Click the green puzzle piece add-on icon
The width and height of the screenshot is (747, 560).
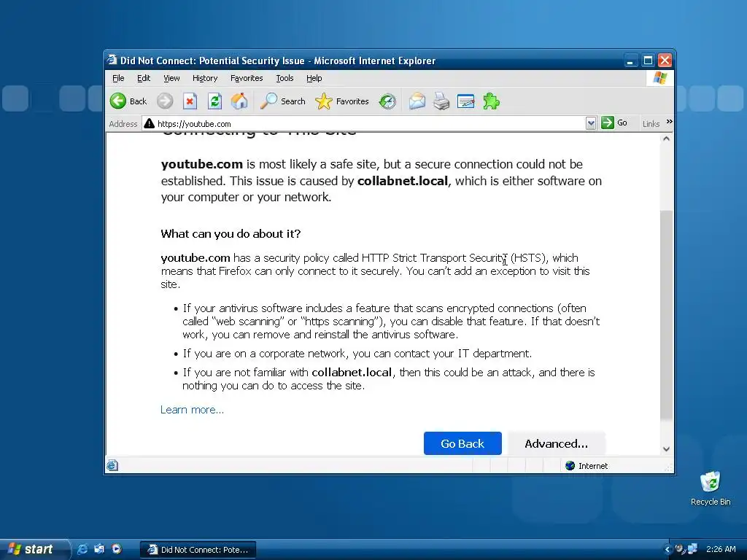[491, 101]
